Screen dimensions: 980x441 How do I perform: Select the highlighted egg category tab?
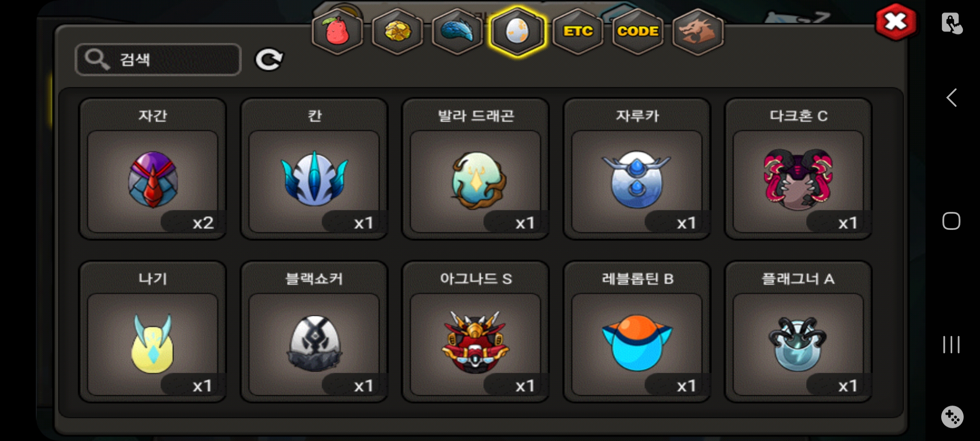click(x=517, y=31)
